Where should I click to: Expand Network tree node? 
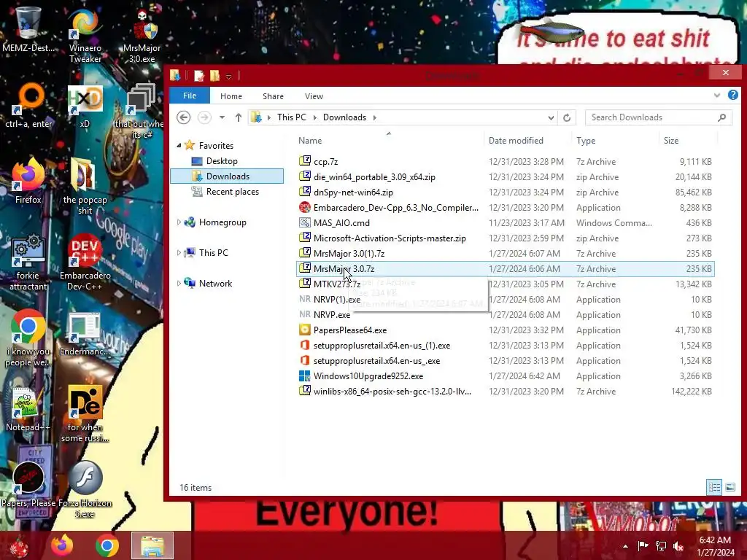click(x=179, y=284)
